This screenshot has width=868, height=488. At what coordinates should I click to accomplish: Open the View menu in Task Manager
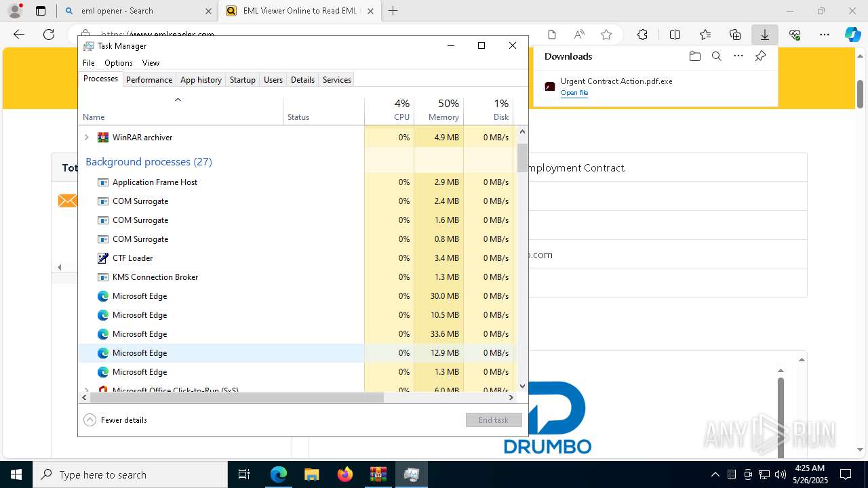click(151, 62)
